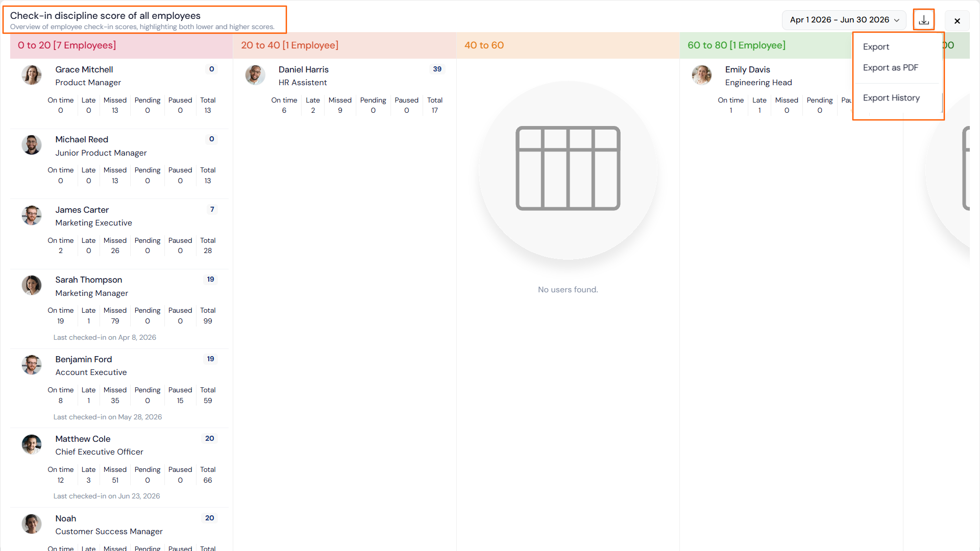Screen dimensions: 980x551
Task: Open Daniel Harris employee name
Action: [x=304, y=69]
